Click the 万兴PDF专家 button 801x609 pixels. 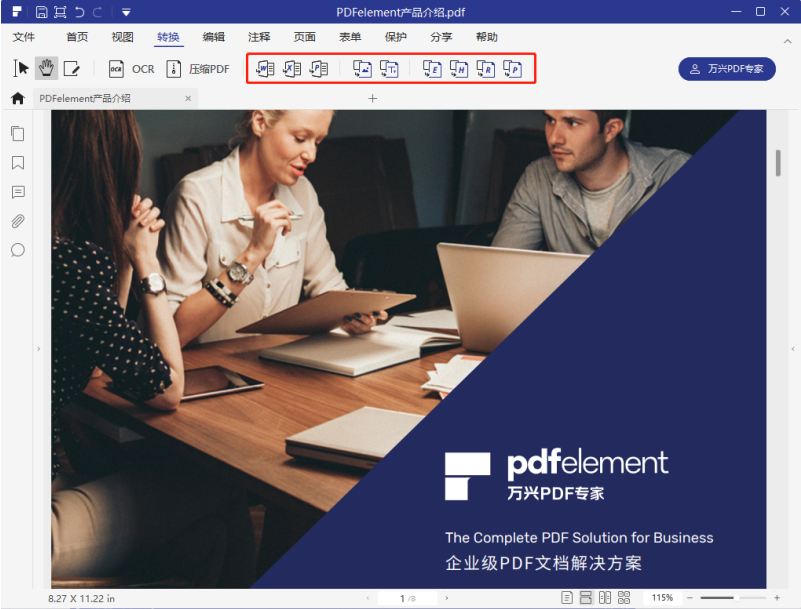[727, 69]
